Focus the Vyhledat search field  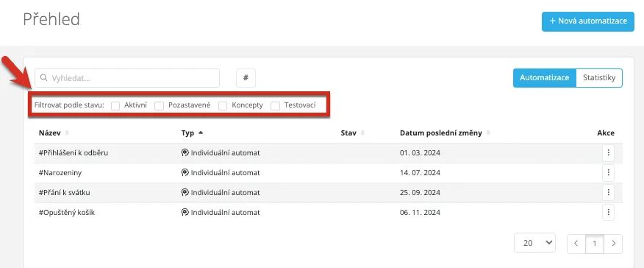click(127, 78)
